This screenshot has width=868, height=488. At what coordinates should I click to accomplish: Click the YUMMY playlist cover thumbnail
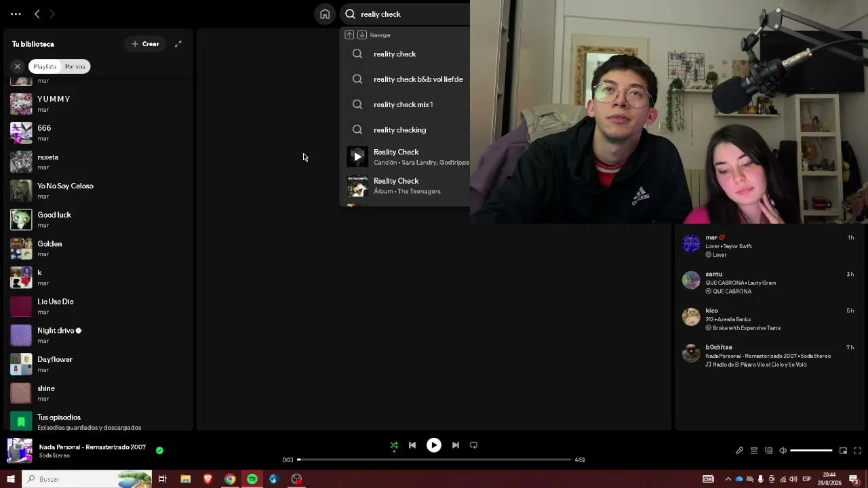pyautogui.click(x=21, y=104)
